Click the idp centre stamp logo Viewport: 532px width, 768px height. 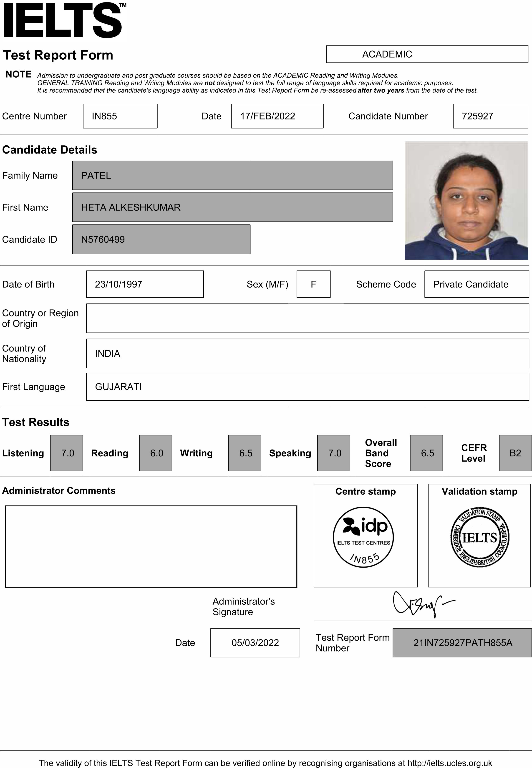(x=363, y=537)
